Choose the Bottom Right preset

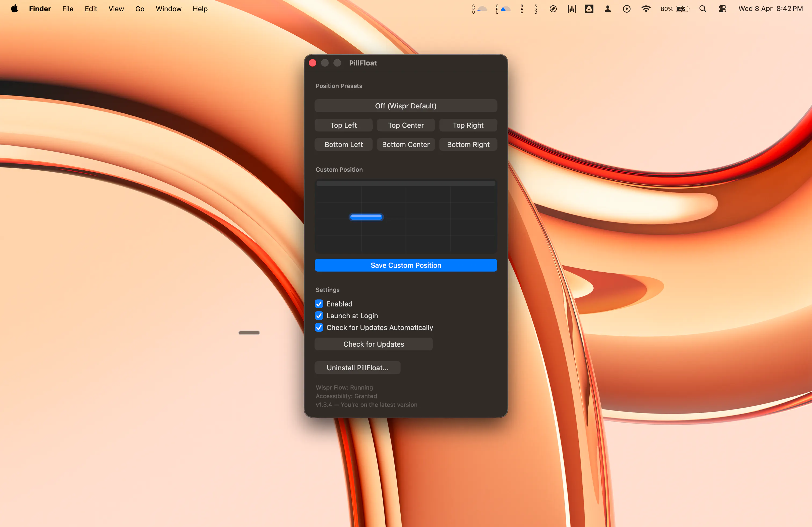[x=468, y=145]
